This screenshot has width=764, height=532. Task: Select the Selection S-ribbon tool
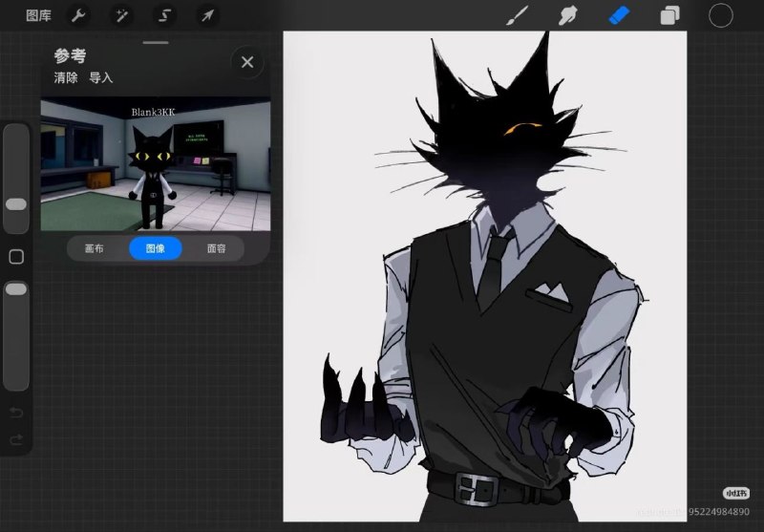164,15
